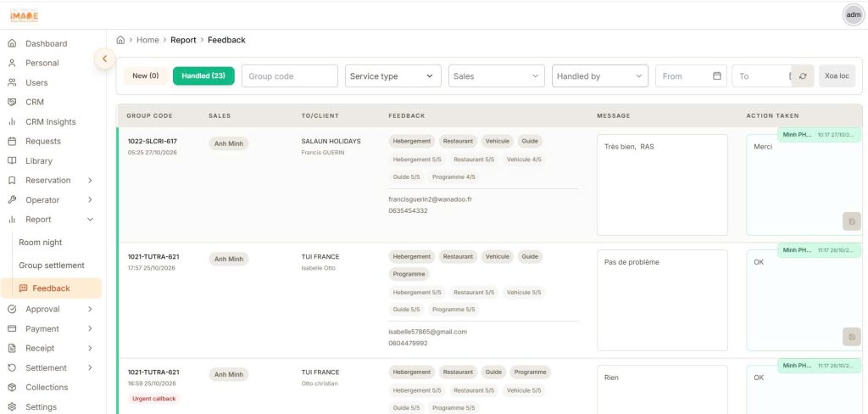Viewport: 868px width, 414px height.
Task: Collapse the Report submenu chevron
Action: (x=90, y=220)
